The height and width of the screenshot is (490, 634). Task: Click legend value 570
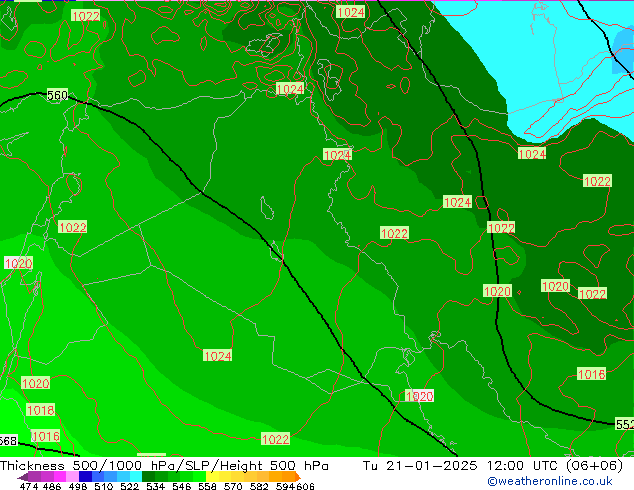point(233,486)
